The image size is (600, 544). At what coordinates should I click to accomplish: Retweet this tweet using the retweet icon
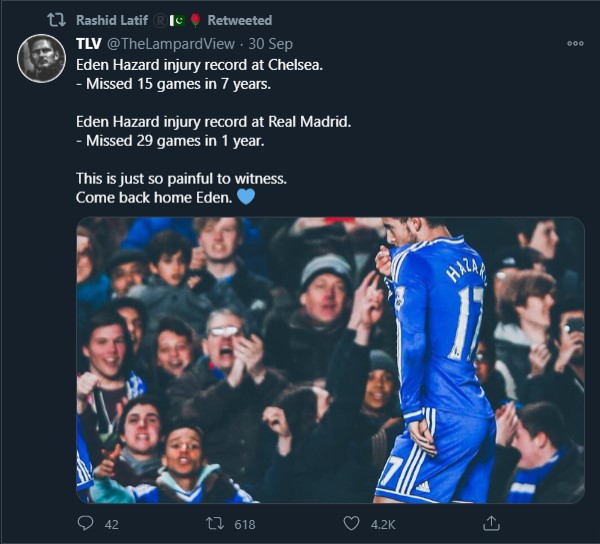215,523
